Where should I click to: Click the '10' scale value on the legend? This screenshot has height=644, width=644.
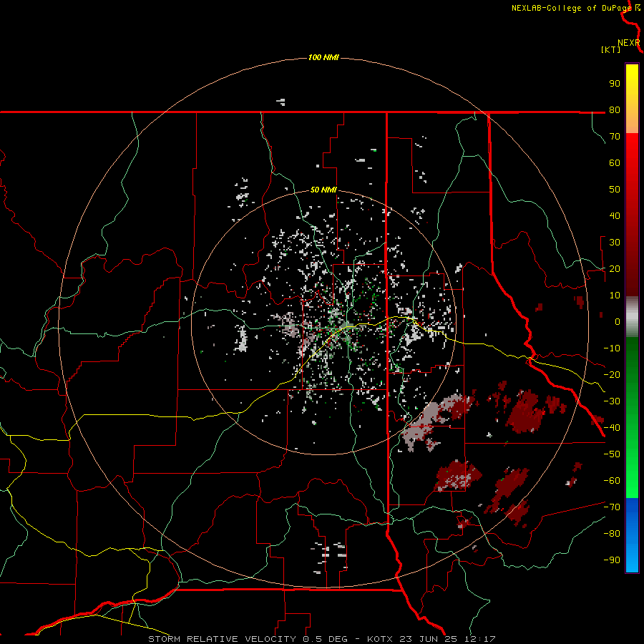[615, 296]
